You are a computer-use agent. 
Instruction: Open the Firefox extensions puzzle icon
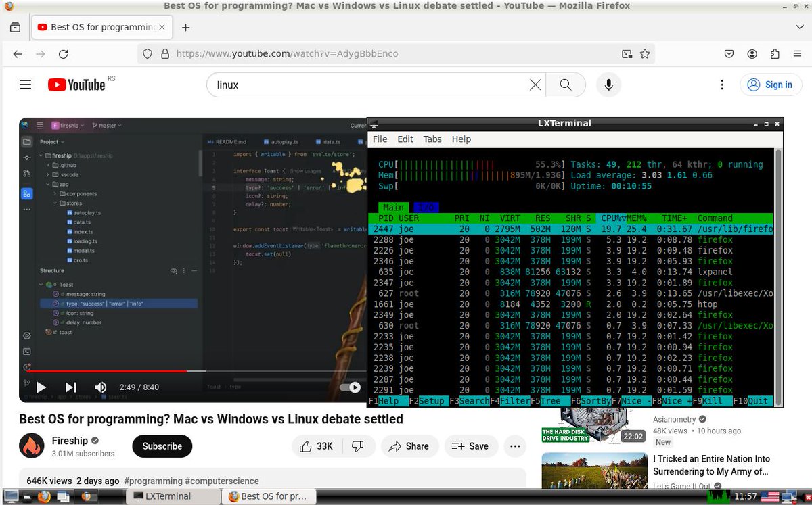(775, 54)
